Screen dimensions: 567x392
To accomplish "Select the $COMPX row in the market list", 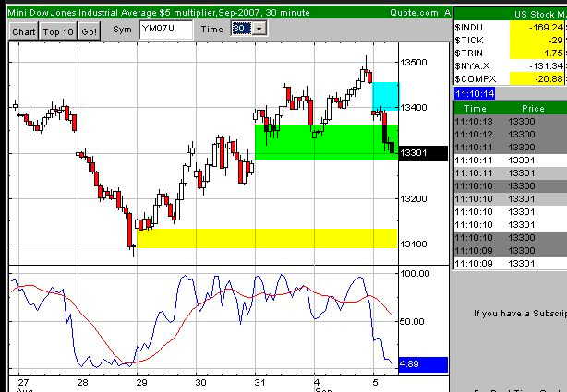I will (509, 79).
